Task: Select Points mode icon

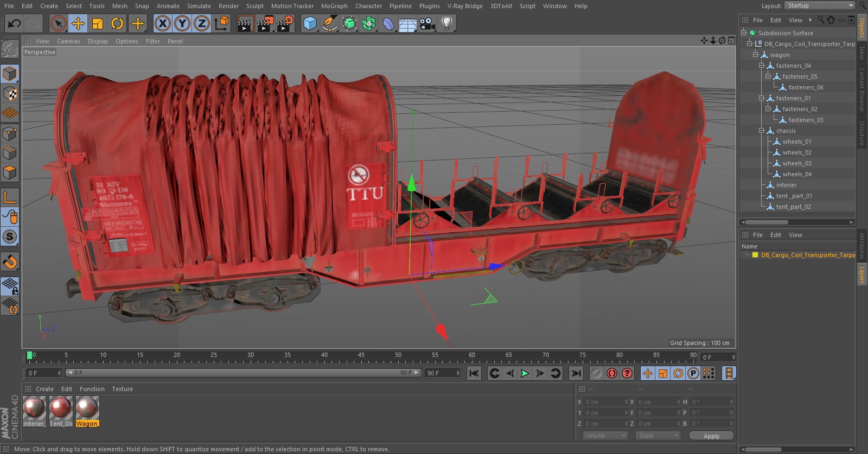Action: [10, 133]
